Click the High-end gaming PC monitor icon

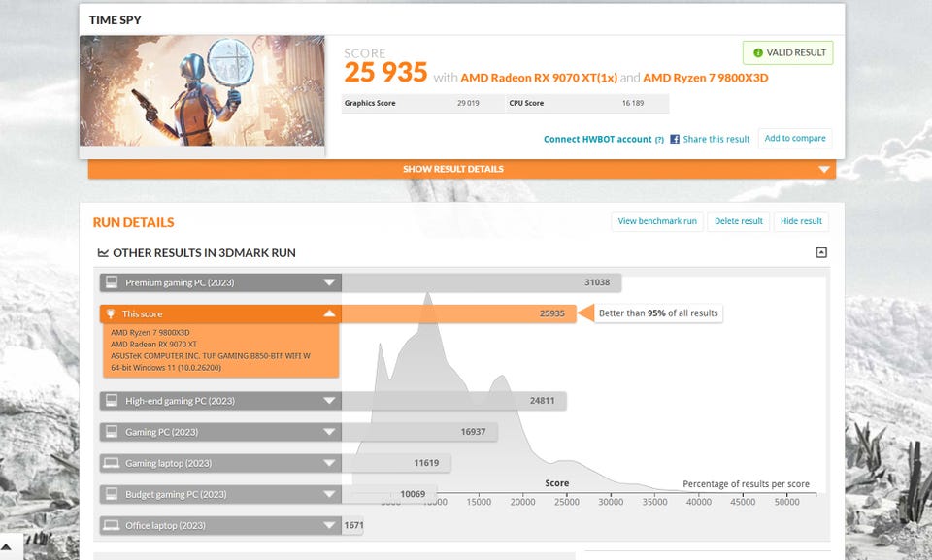pos(111,401)
